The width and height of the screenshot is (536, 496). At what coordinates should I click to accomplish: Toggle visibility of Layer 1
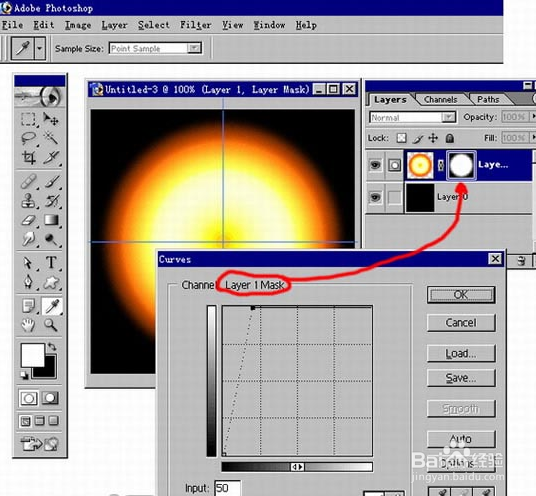[x=375, y=165]
